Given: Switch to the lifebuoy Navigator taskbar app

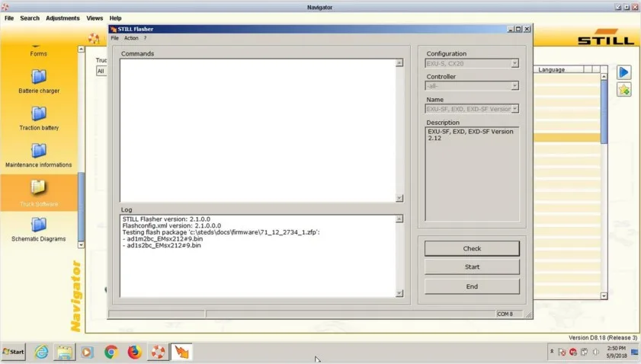Looking at the screenshot, I should pyautogui.click(x=158, y=352).
